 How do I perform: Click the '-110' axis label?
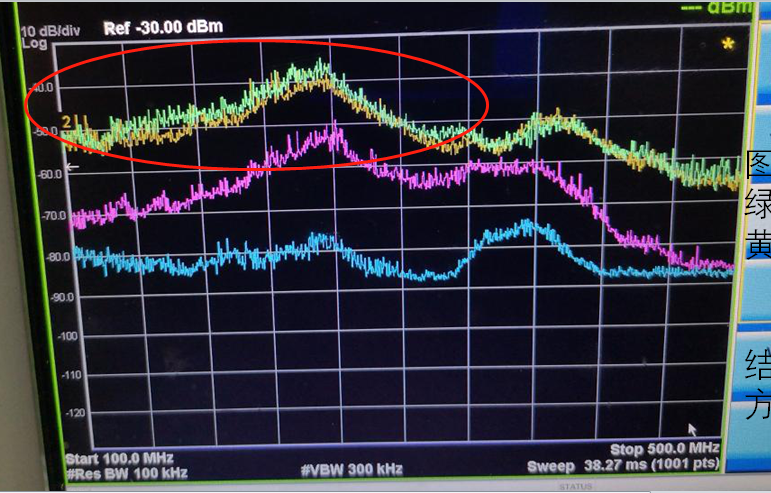click(72, 375)
